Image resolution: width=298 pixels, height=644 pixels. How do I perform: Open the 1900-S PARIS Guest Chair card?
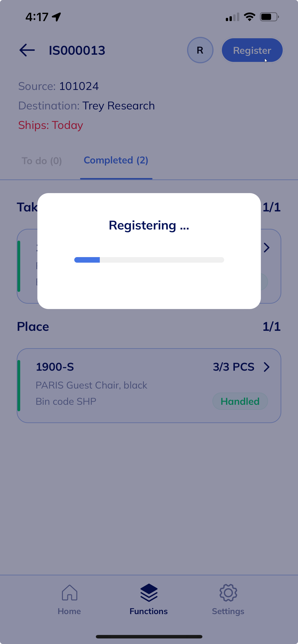tap(149, 386)
